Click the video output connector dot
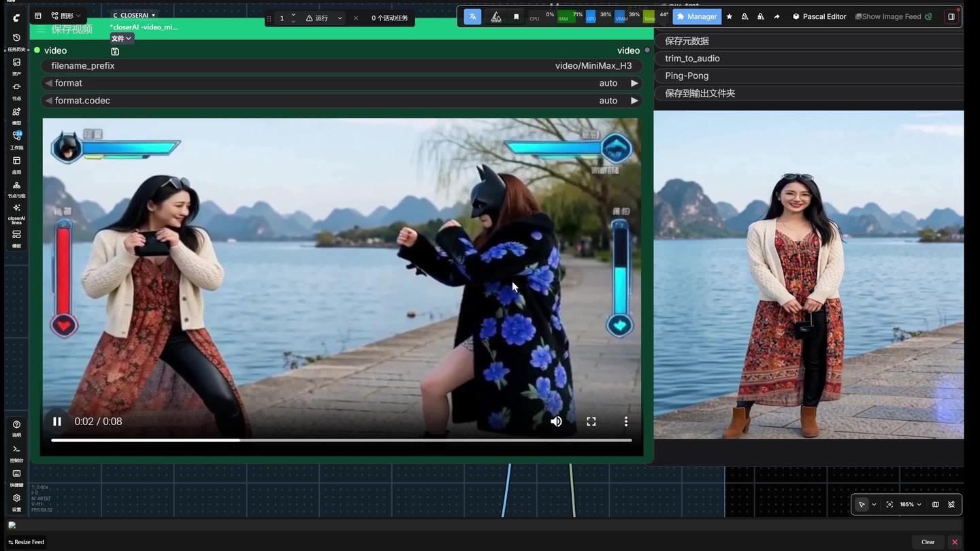 click(647, 50)
